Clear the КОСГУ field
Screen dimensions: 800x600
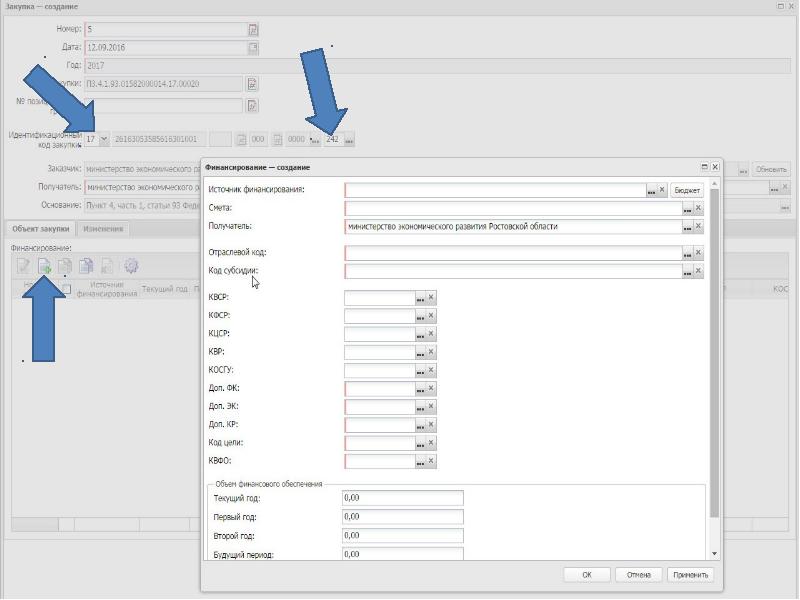pos(431,371)
